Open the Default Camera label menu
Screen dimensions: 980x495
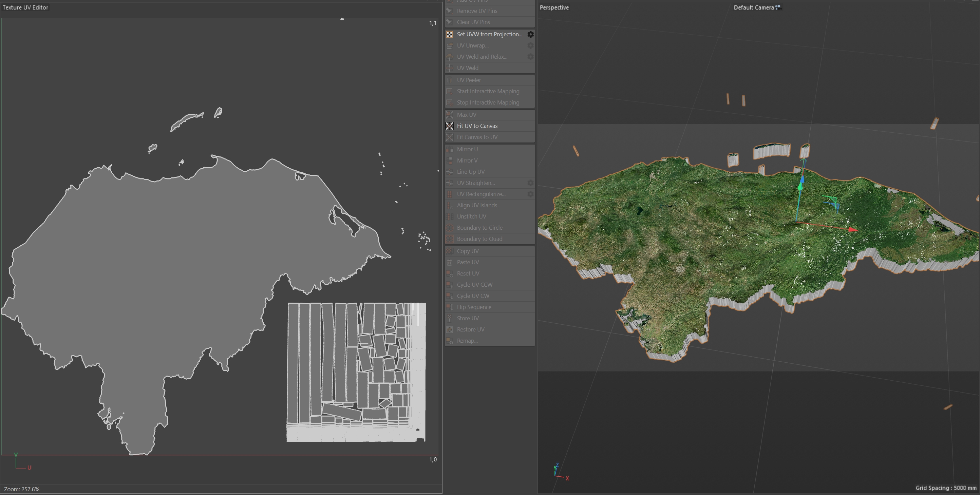coord(753,7)
